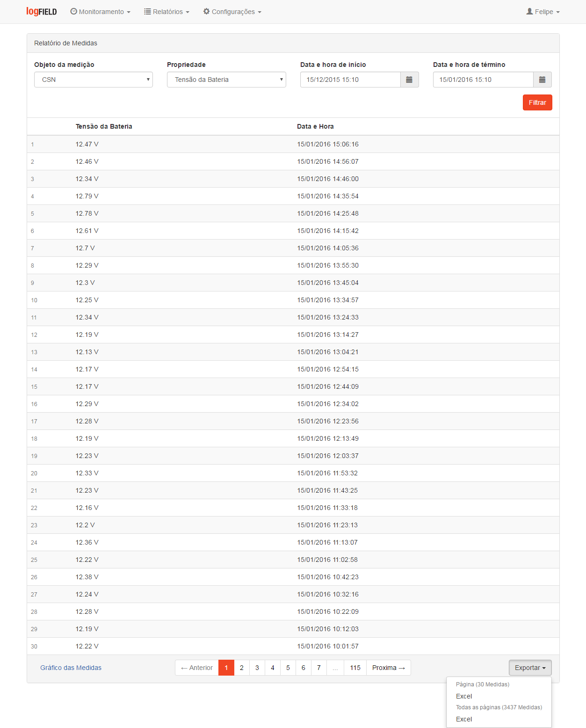The height and width of the screenshot is (728, 586).
Task: Click Anterior previous page button
Action: [x=197, y=668]
